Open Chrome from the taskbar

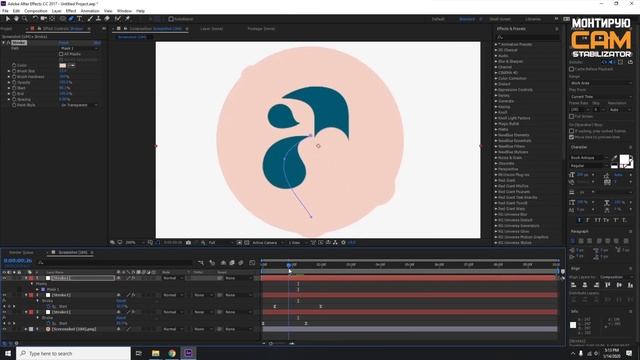click(172, 353)
